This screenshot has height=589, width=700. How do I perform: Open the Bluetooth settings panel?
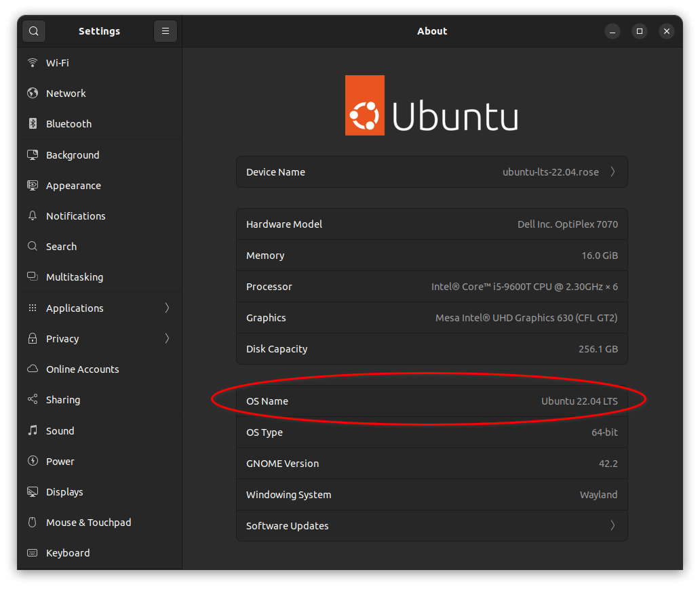(69, 123)
